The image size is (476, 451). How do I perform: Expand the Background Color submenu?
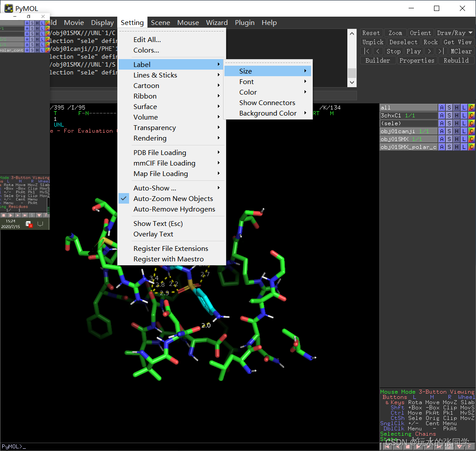click(x=268, y=113)
